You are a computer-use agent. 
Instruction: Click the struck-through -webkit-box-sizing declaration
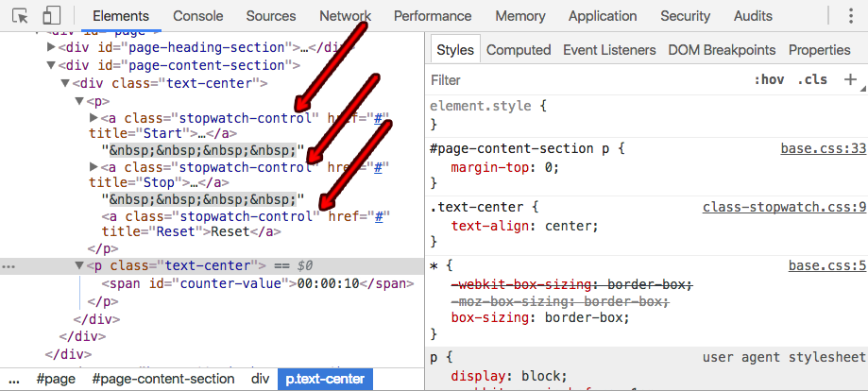[571, 284]
